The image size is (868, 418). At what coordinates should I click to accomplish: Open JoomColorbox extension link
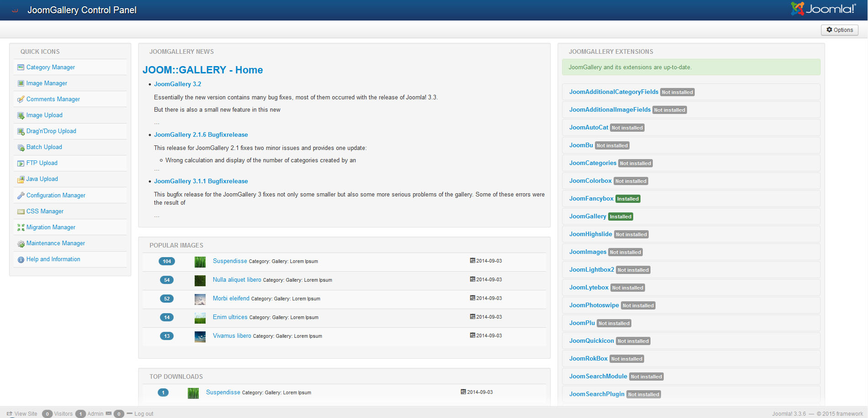click(x=590, y=181)
